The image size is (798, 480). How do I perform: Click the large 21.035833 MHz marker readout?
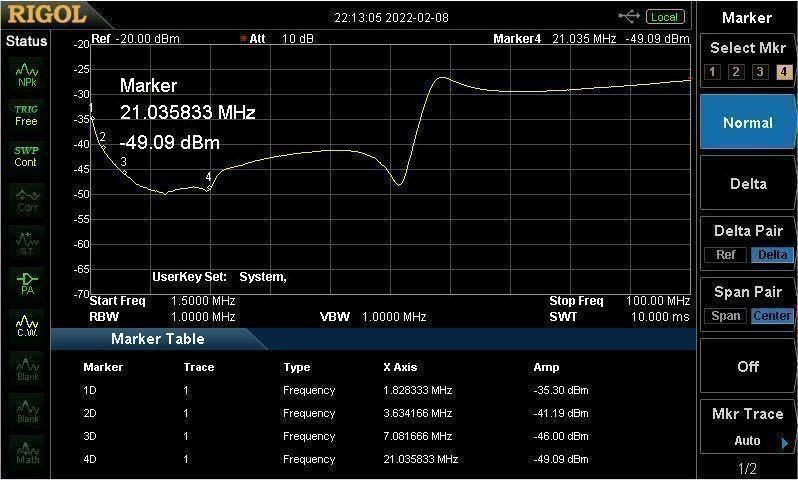click(x=187, y=112)
